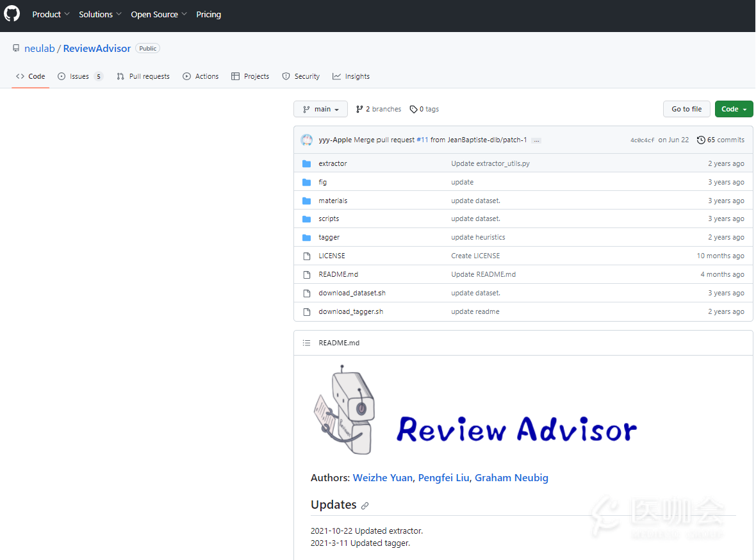
Task: Open the 65 commits history
Action: (x=721, y=140)
